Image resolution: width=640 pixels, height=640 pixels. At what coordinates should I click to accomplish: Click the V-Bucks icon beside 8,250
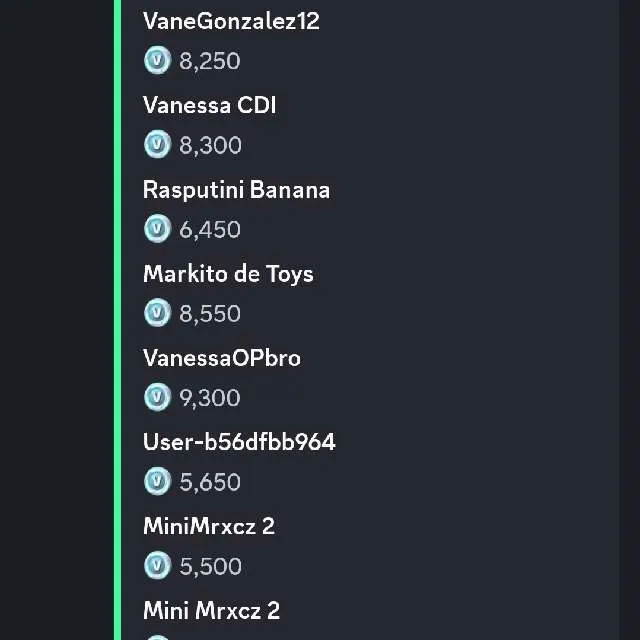tap(157, 61)
